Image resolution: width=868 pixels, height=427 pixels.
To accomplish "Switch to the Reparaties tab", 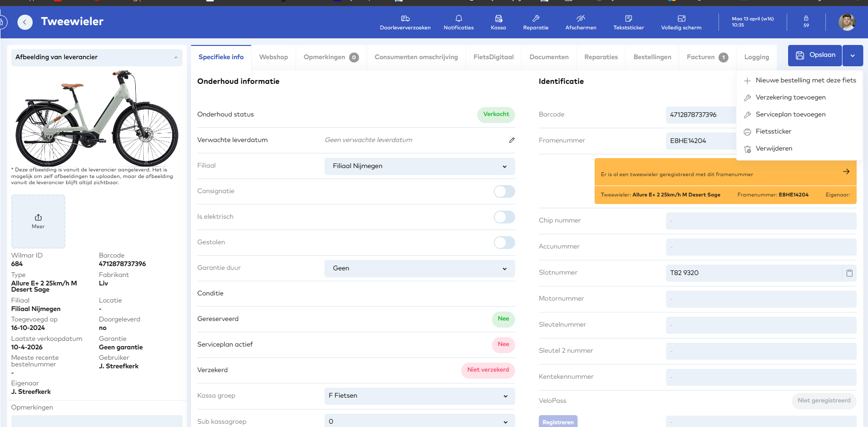I will tap(601, 57).
